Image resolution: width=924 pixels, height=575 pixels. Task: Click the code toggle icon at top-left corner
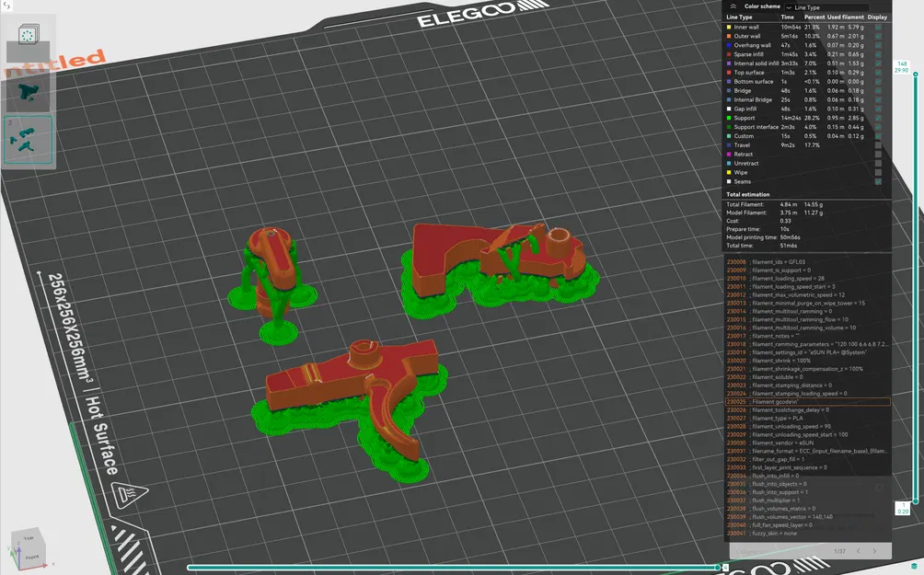click(7, 6)
